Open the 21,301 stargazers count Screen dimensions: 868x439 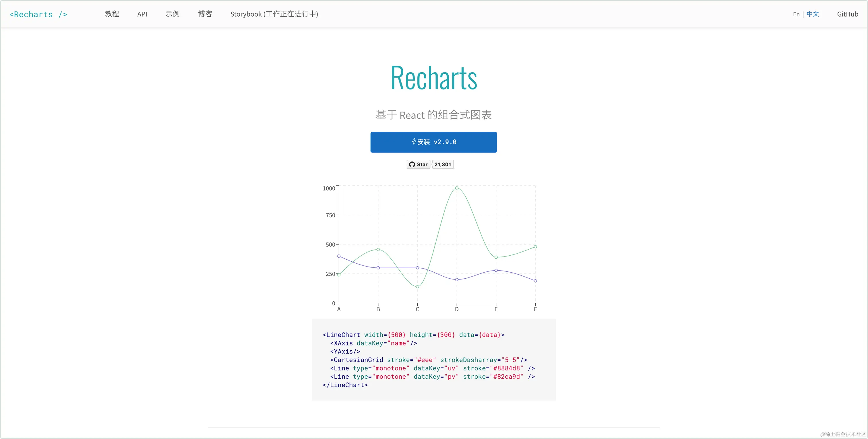[x=443, y=164]
